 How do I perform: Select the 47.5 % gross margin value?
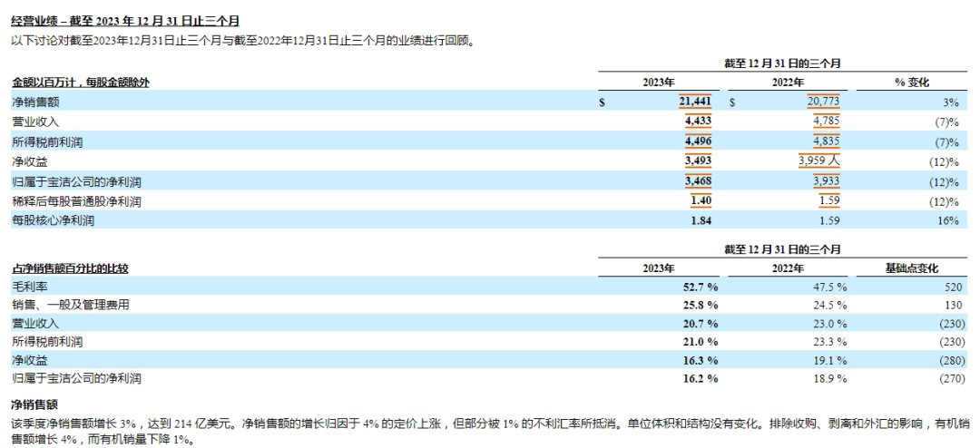coord(828,287)
